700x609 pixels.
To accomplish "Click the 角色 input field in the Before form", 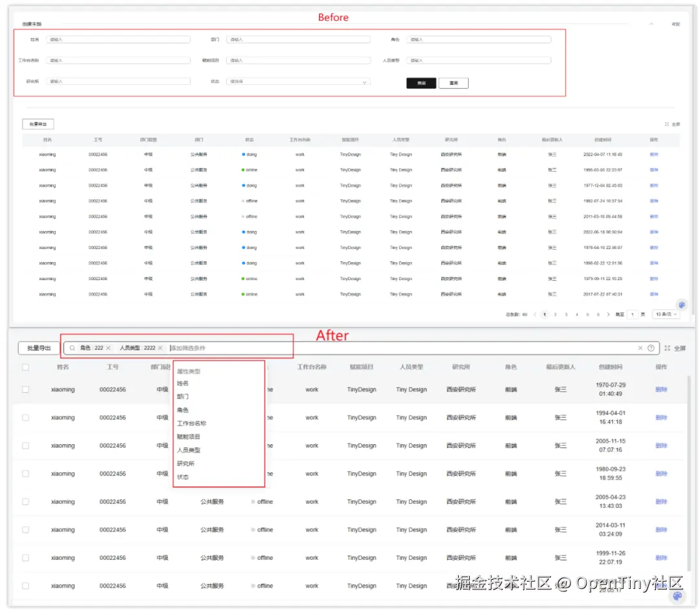I will [x=478, y=40].
